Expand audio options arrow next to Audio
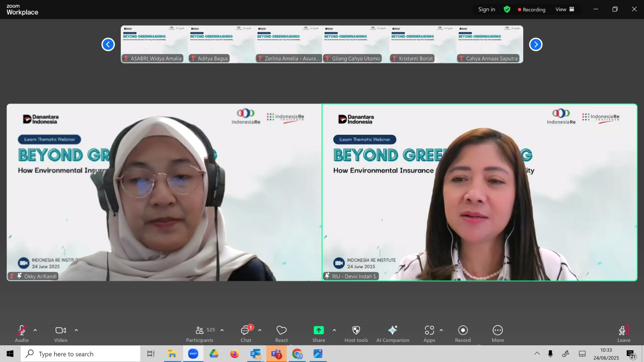This screenshot has width=644, height=362. click(x=35, y=330)
